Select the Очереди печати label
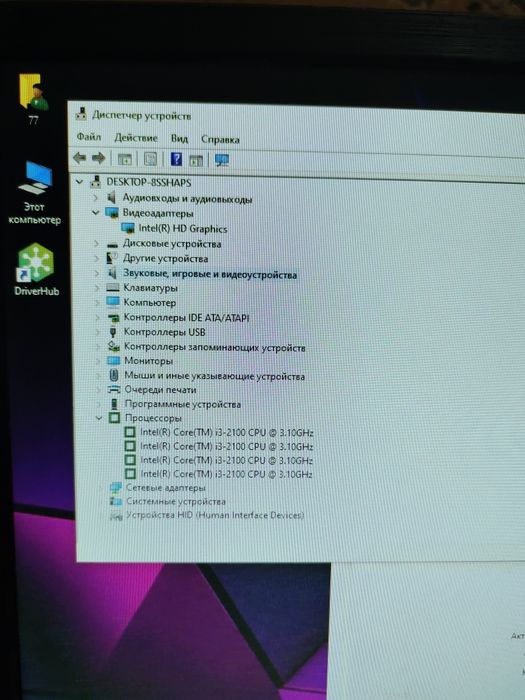 (160, 390)
